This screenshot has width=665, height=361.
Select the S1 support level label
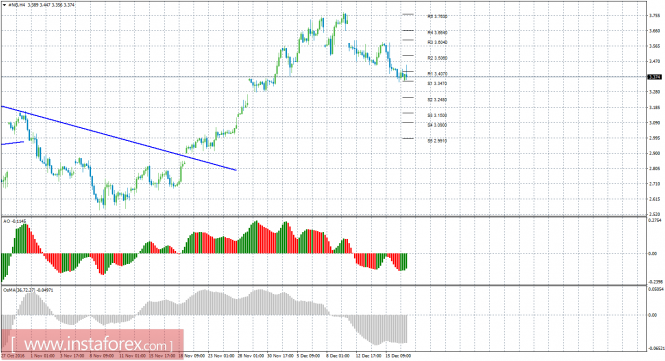(x=437, y=84)
